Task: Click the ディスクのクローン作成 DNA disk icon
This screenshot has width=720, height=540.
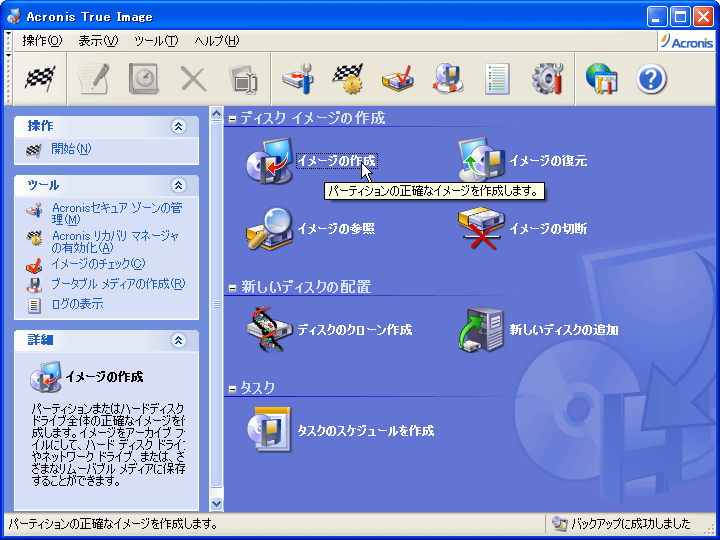Action: [x=269, y=329]
